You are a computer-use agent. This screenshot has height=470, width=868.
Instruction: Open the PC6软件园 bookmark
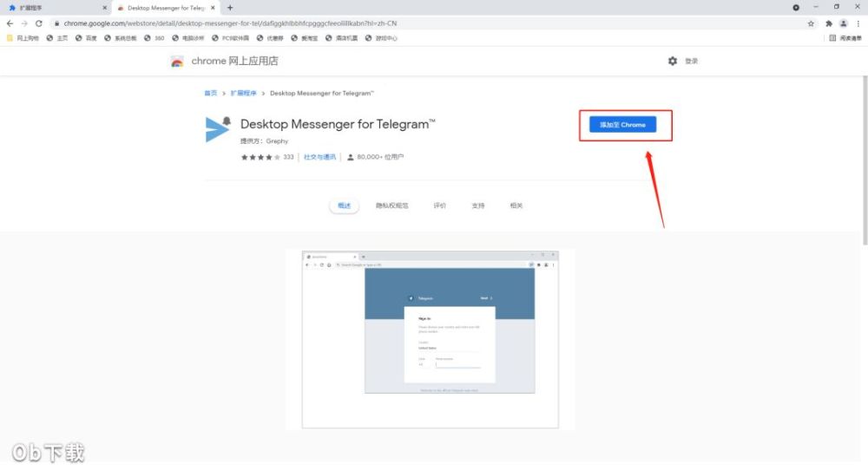tap(231, 38)
